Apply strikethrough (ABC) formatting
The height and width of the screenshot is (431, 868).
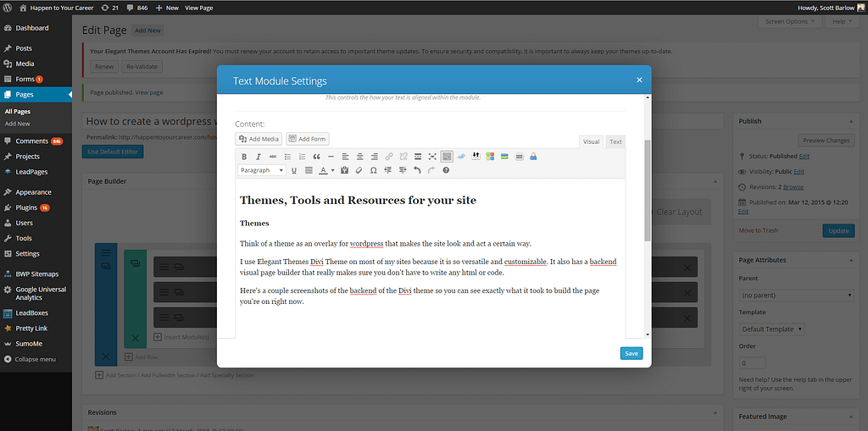click(x=272, y=157)
